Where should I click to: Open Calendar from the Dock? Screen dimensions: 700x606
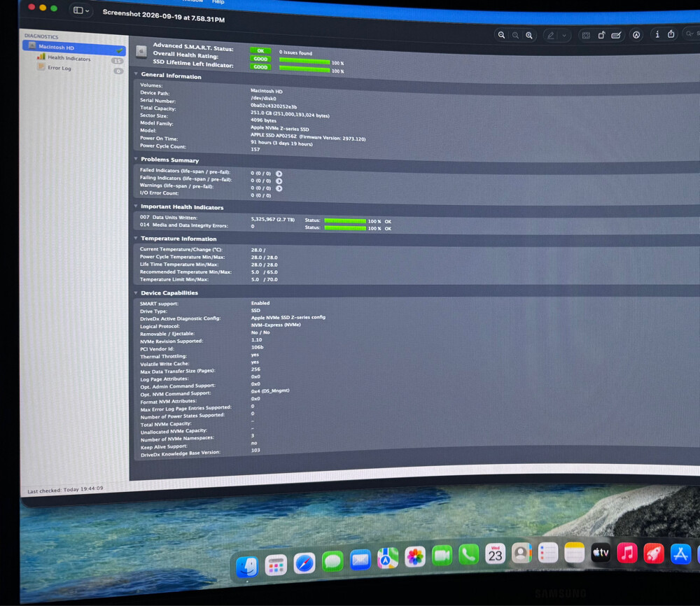point(495,554)
